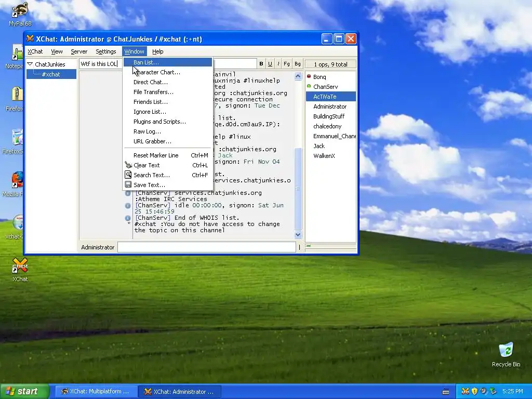Click chat scrollbar down arrow
Viewport: 532px width, 399px height.
298,234
